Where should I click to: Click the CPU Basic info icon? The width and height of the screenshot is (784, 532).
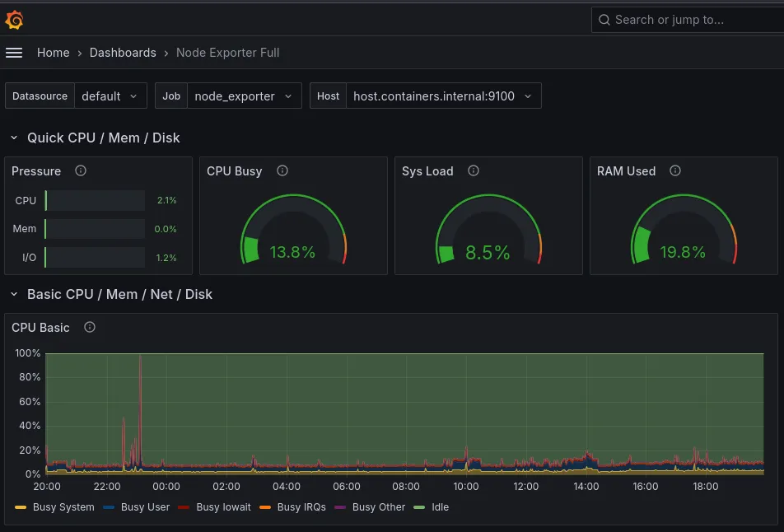click(89, 327)
